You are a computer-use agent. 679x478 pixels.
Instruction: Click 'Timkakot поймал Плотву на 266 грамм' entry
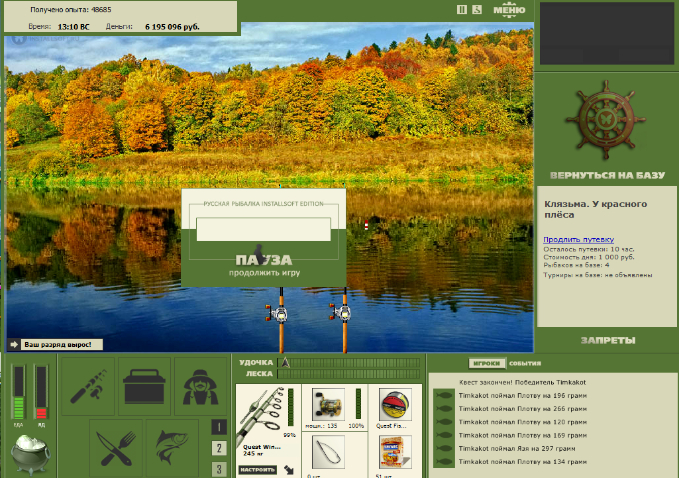click(523, 409)
